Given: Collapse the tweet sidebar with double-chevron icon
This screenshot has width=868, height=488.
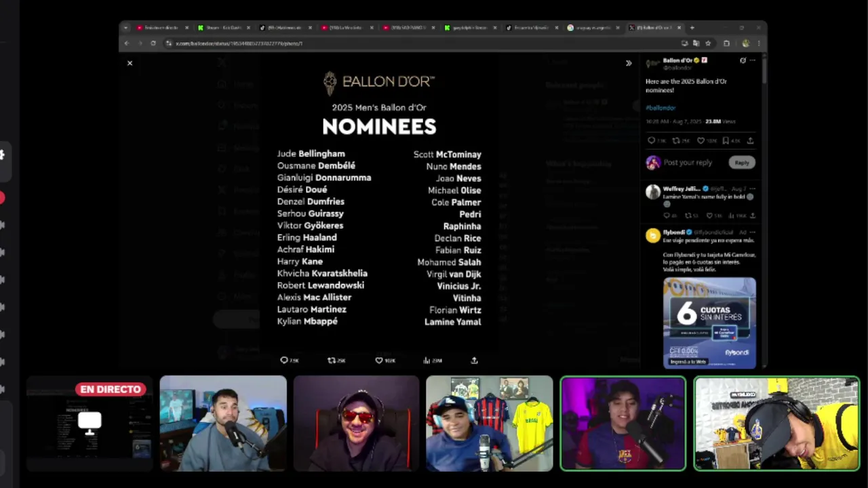Looking at the screenshot, I should [629, 63].
